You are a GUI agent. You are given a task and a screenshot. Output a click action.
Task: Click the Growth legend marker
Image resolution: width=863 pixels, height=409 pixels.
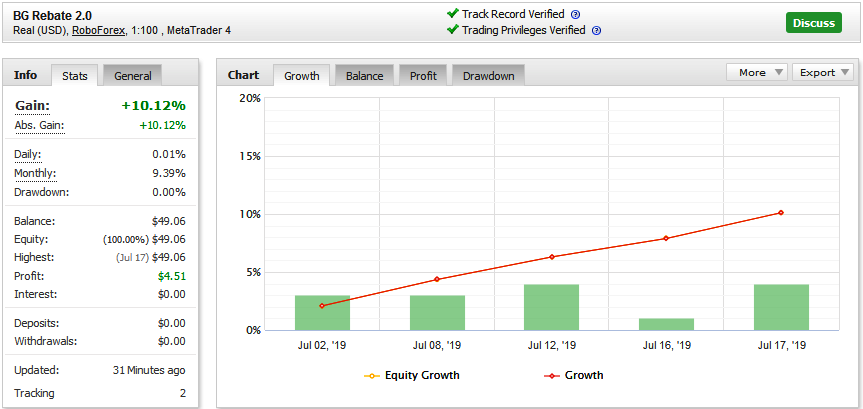pyautogui.click(x=552, y=376)
